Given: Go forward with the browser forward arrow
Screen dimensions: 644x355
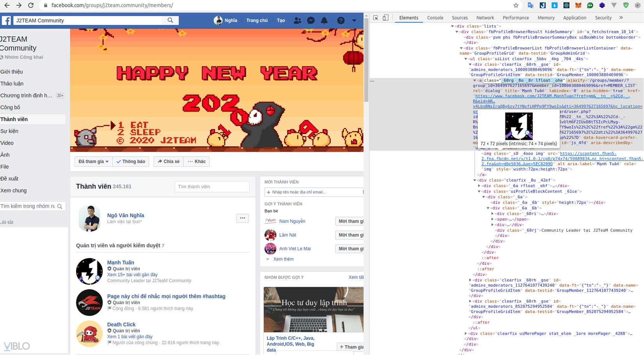Looking at the screenshot, I should [19, 5].
